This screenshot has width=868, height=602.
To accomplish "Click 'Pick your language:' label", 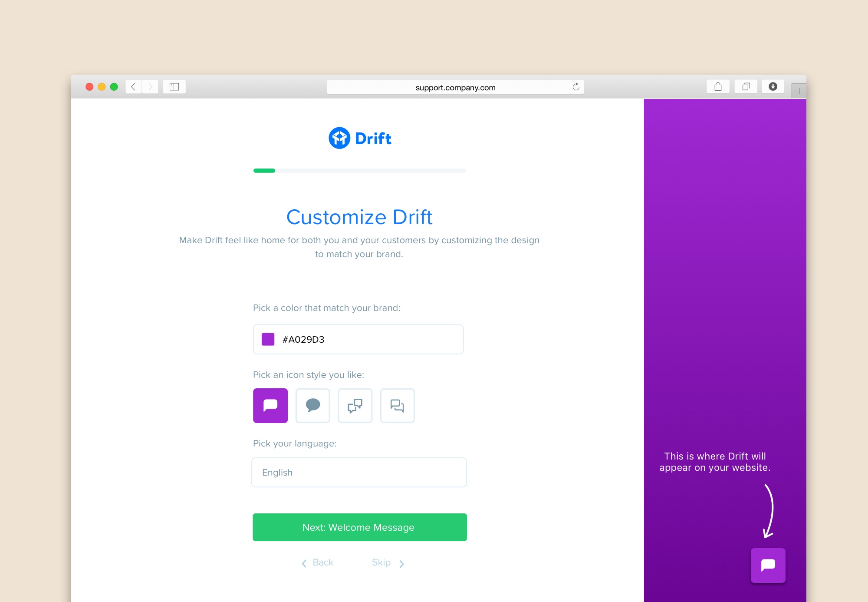I will tap(295, 443).
